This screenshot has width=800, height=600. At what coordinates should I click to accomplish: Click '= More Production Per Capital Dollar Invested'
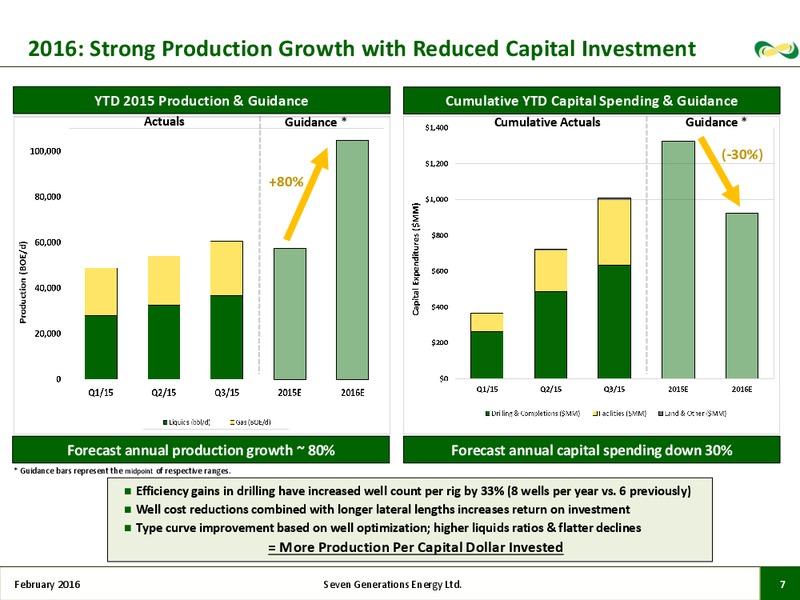[415, 547]
